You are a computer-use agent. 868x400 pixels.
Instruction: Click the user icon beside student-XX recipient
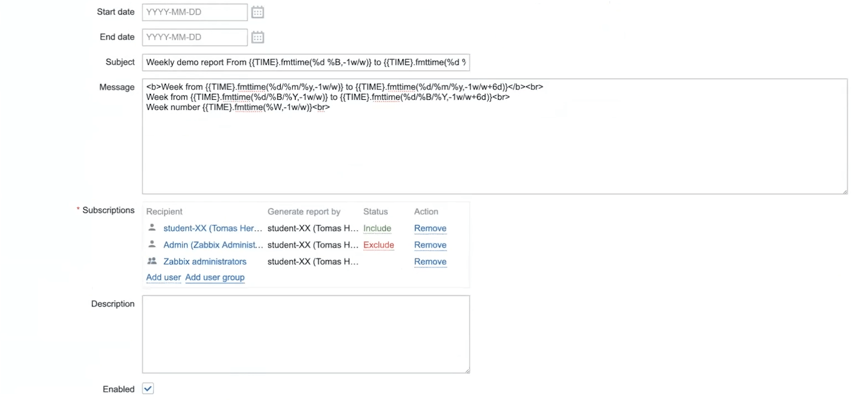[x=151, y=228]
